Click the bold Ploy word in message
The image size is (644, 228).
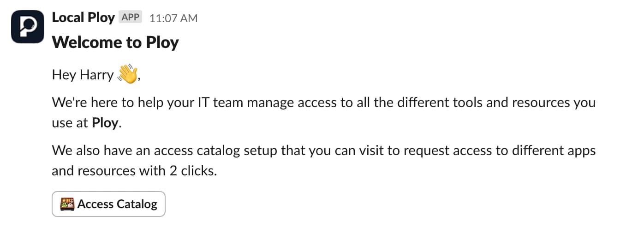pos(105,123)
